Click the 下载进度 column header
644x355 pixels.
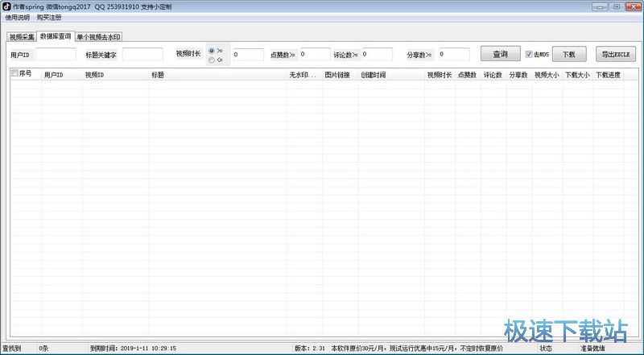(x=609, y=75)
